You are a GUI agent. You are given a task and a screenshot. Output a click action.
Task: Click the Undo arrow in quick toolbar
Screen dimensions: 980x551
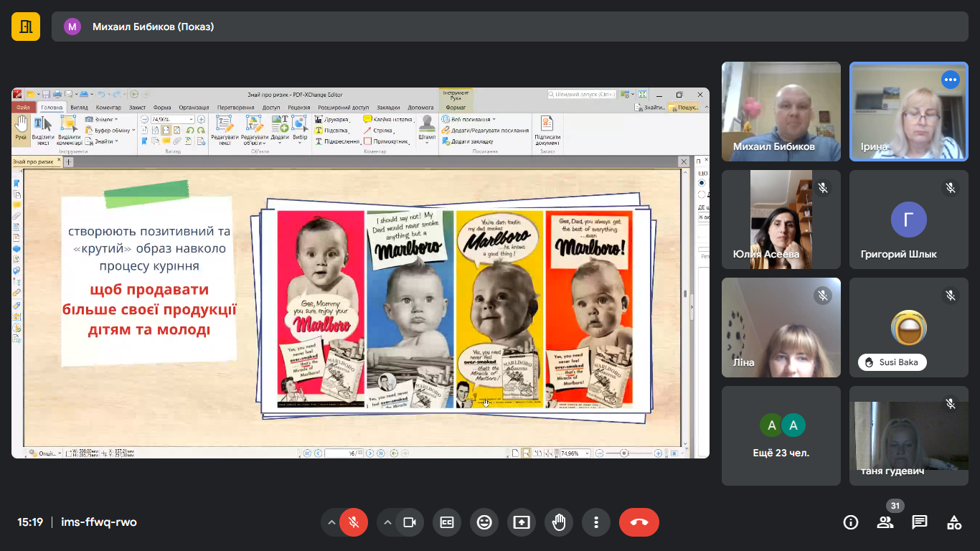click(101, 94)
